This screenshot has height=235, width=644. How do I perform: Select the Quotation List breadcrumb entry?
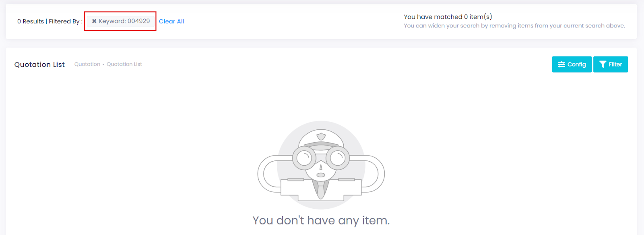[124, 64]
